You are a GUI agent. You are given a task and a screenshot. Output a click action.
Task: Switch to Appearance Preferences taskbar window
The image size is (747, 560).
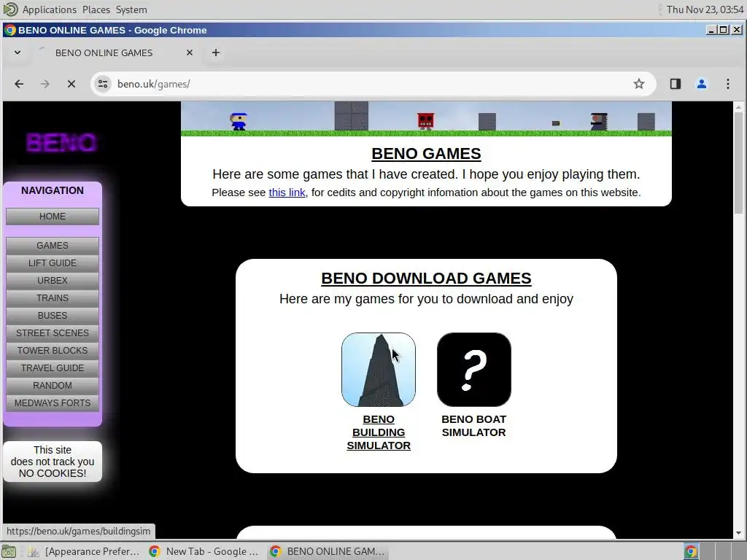point(84,551)
